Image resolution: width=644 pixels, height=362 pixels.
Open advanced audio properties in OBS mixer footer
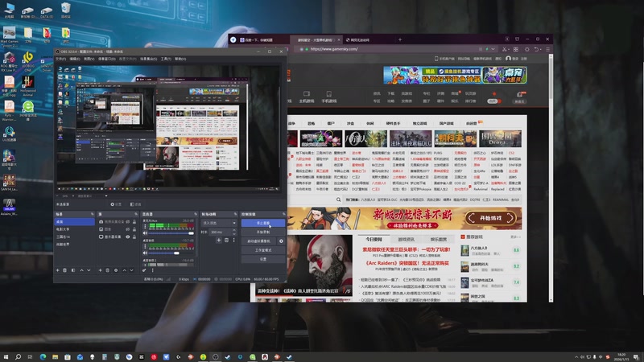pos(144,270)
